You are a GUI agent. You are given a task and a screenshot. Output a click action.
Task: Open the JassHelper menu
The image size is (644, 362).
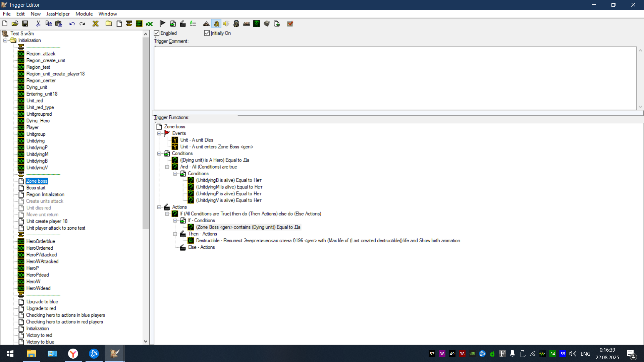[58, 14]
